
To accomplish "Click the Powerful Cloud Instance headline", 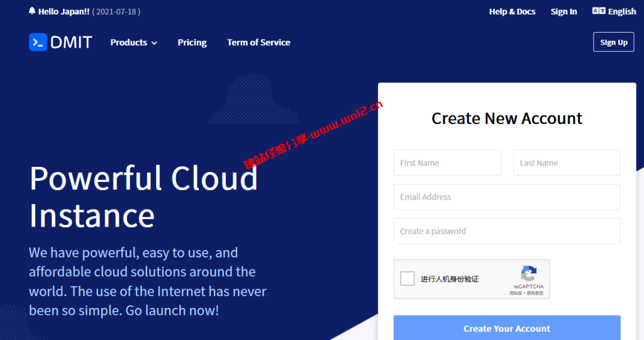I will pyautogui.click(x=143, y=196).
